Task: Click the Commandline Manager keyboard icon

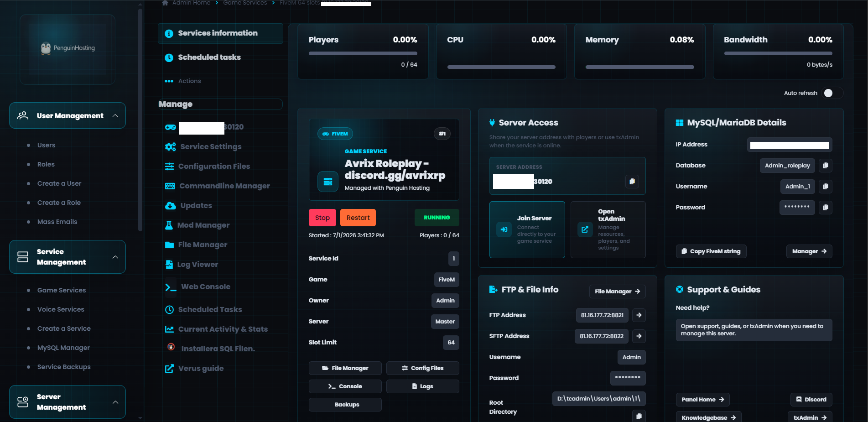Action: 170,186
